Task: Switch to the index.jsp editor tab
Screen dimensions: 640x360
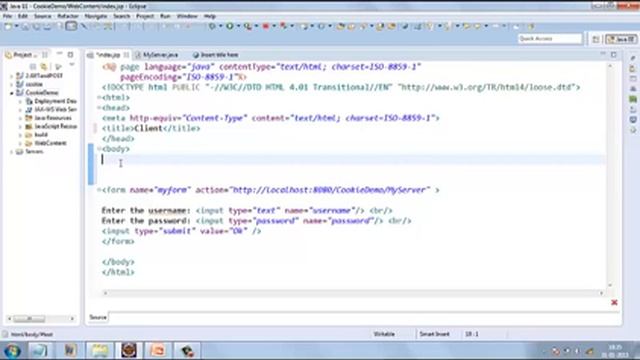Action: coord(108,55)
